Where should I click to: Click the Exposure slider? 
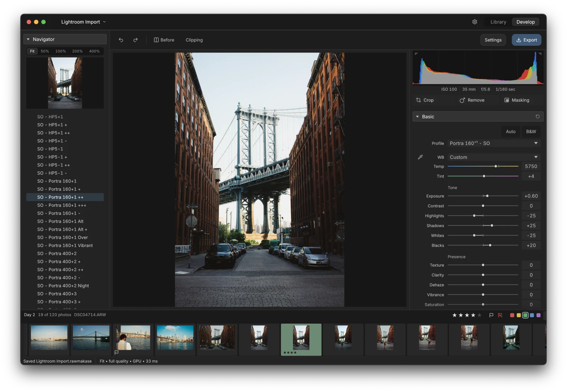[x=483, y=196]
